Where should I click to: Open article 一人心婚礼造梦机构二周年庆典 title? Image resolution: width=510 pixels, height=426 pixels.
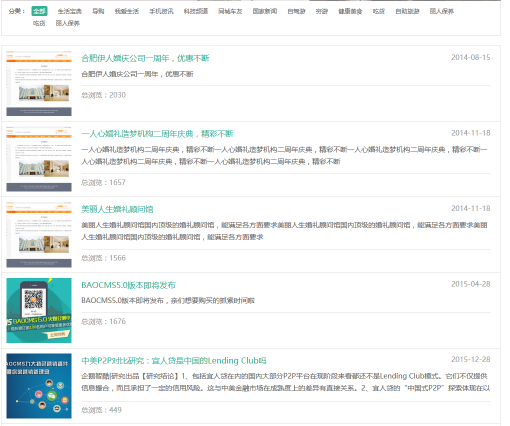point(157,134)
